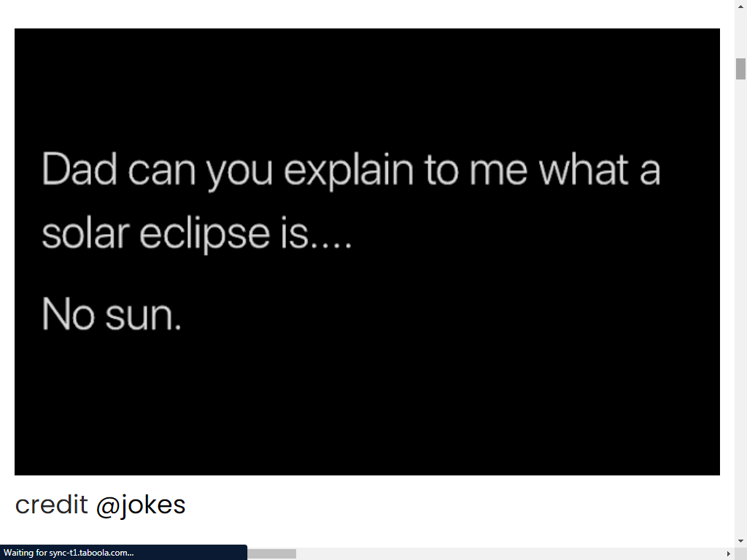Click the horizontal scrollbar right arrow

tap(727, 553)
